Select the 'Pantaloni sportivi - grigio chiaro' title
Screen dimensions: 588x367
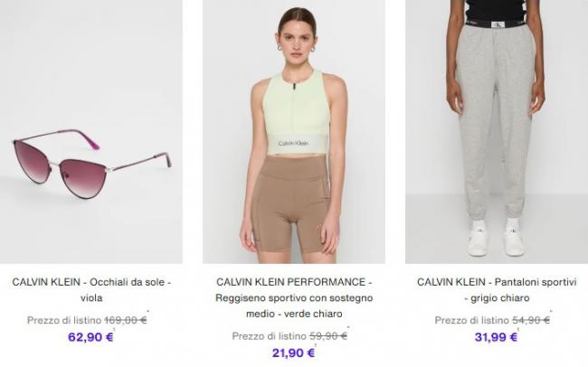pos(497,290)
